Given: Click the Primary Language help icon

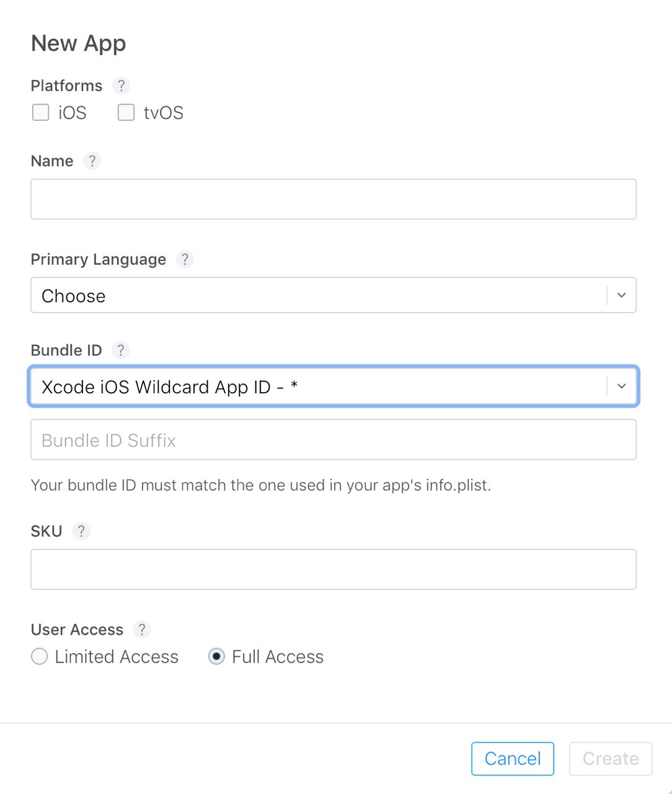Looking at the screenshot, I should pos(185,259).
